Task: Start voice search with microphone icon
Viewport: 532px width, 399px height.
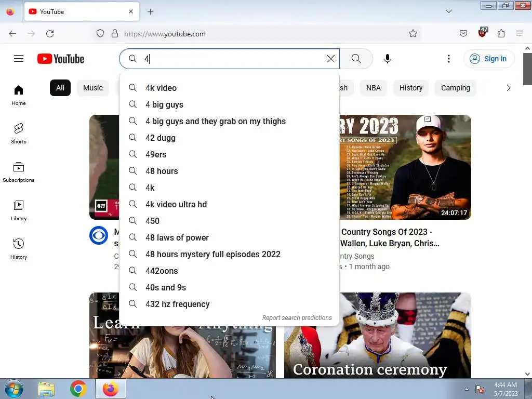Action: (x=388, y=59)
